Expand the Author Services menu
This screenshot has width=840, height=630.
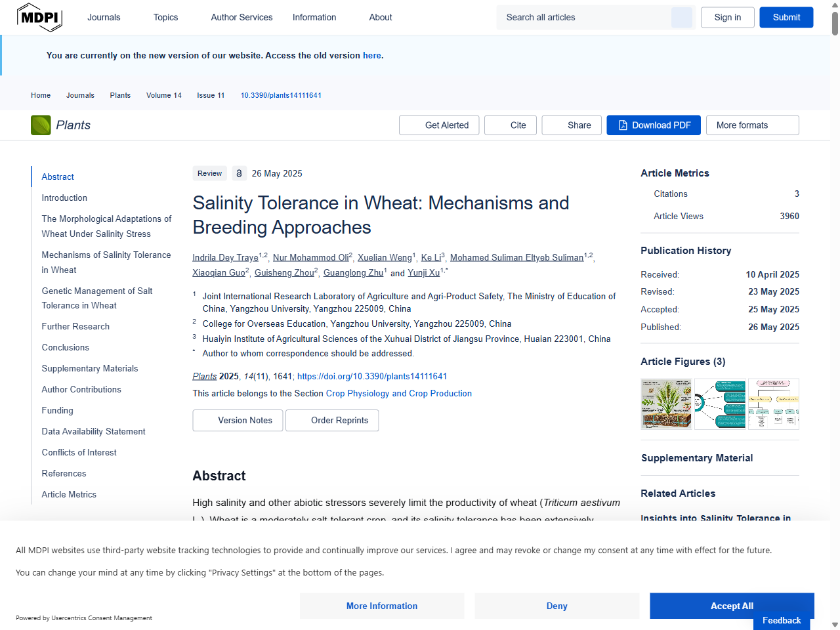[241, 17]
